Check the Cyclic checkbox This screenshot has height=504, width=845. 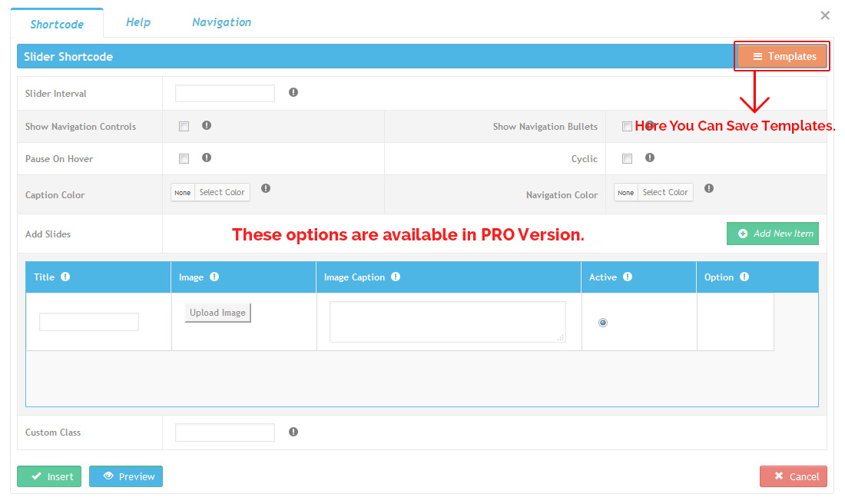[x=627, y=159]
